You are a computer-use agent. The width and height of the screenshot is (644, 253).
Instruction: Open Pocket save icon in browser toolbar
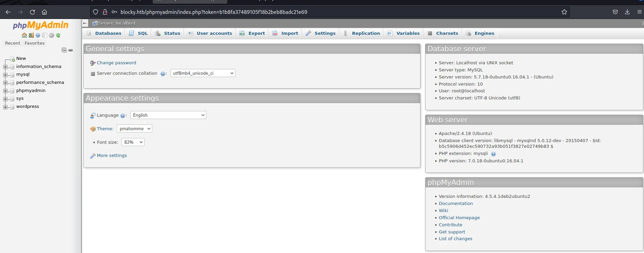click(615, 12)
